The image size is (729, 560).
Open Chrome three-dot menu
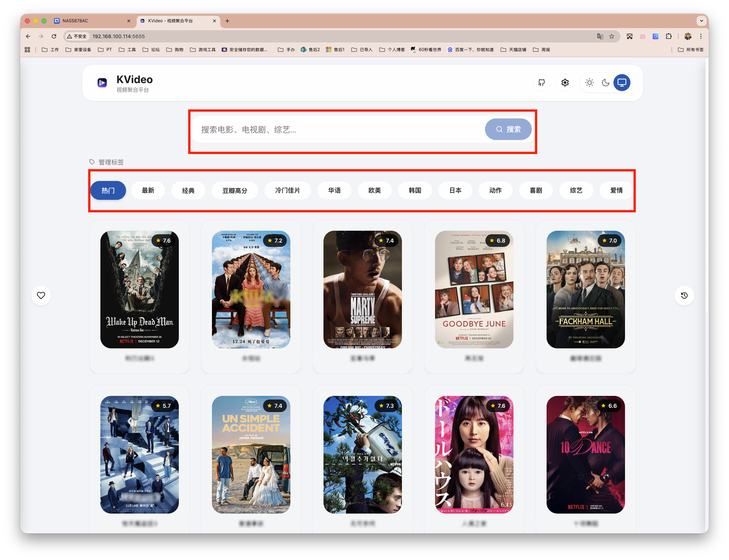coord(701,36)
